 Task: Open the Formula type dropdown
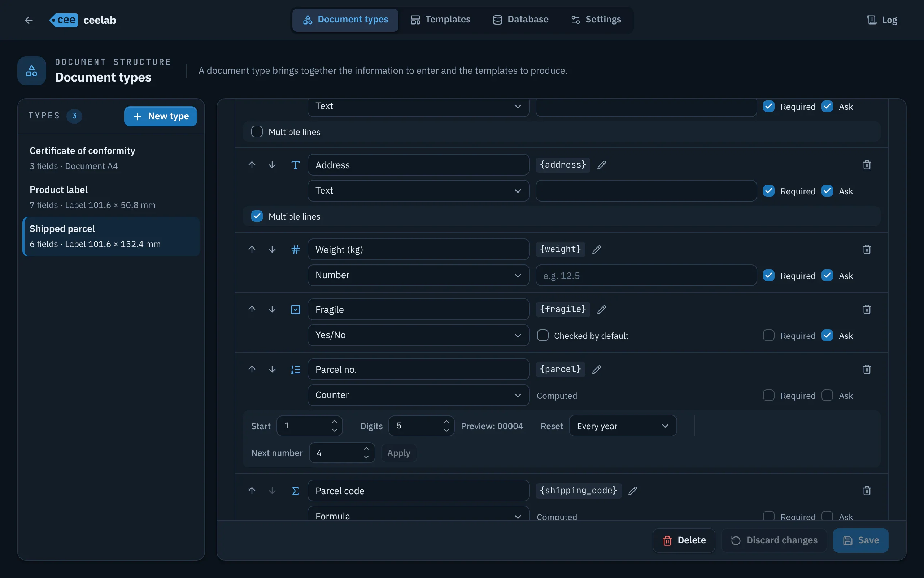pyautogui.click(x=418, y=513)
